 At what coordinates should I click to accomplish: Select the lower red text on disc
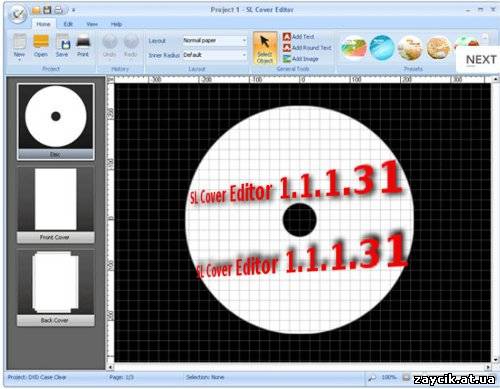tap(302, 256)
